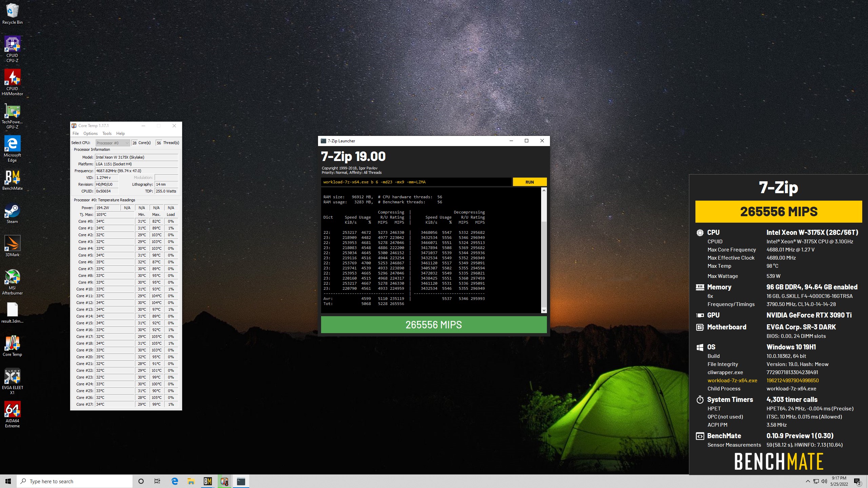Select the EVGA ELEET X1 desktop icon

(x=12, y=382)
